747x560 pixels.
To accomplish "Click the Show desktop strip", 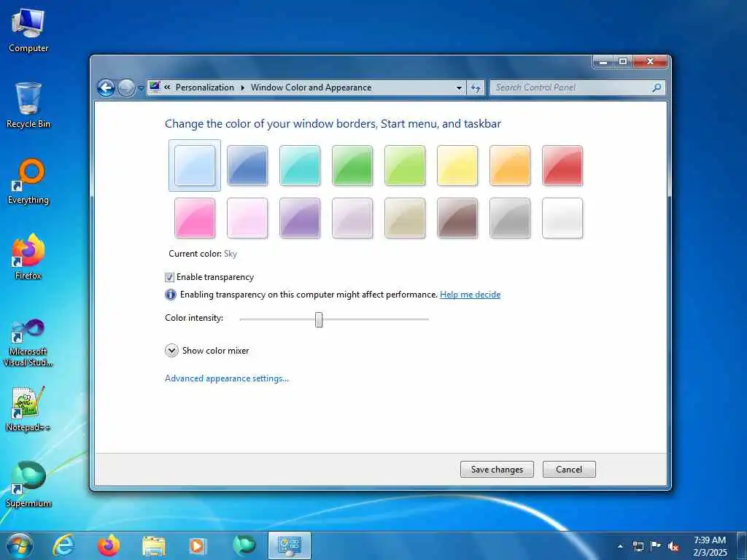I will 742,545.
